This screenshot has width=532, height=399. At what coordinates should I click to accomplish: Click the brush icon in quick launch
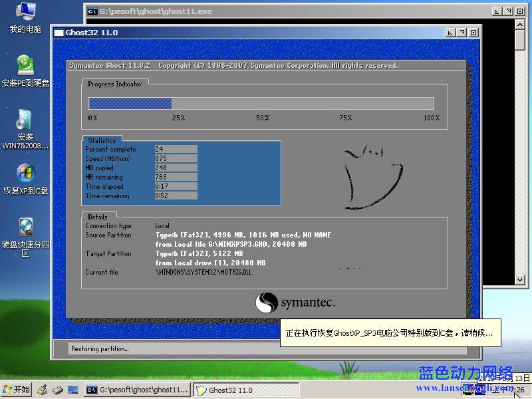tap(43, 390)
